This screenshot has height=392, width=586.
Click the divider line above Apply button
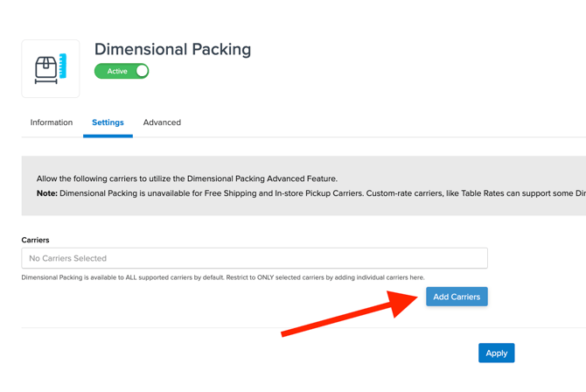coord(262,328)
